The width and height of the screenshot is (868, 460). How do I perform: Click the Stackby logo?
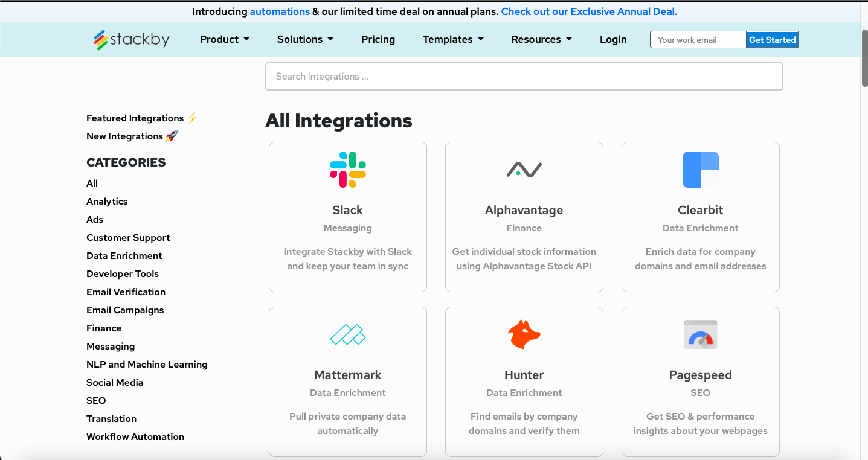point(132,40)
